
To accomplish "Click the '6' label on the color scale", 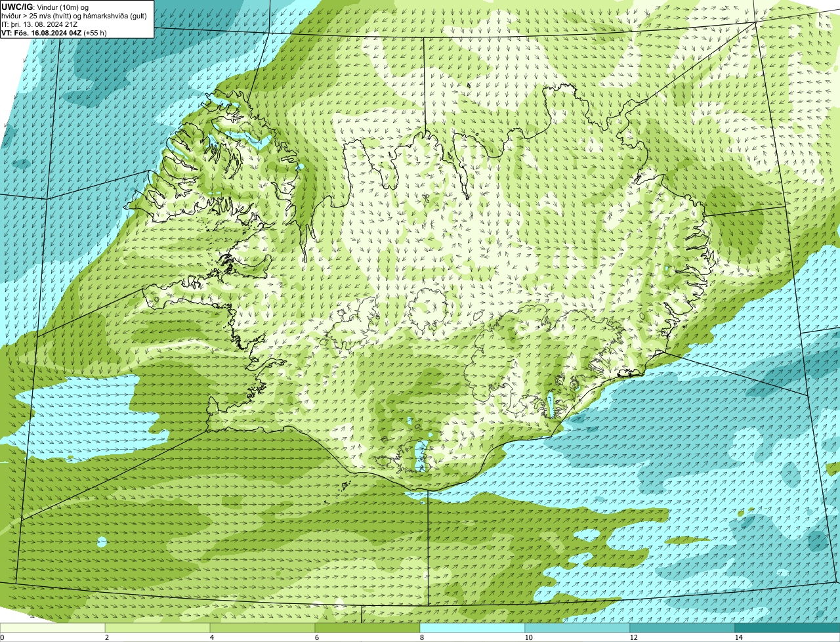I will coord(316,637).
